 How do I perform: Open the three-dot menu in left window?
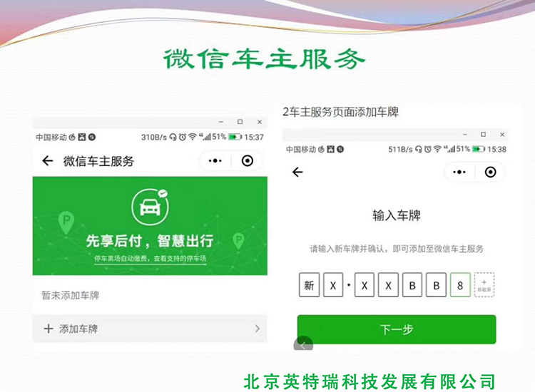tap(215, 160)
